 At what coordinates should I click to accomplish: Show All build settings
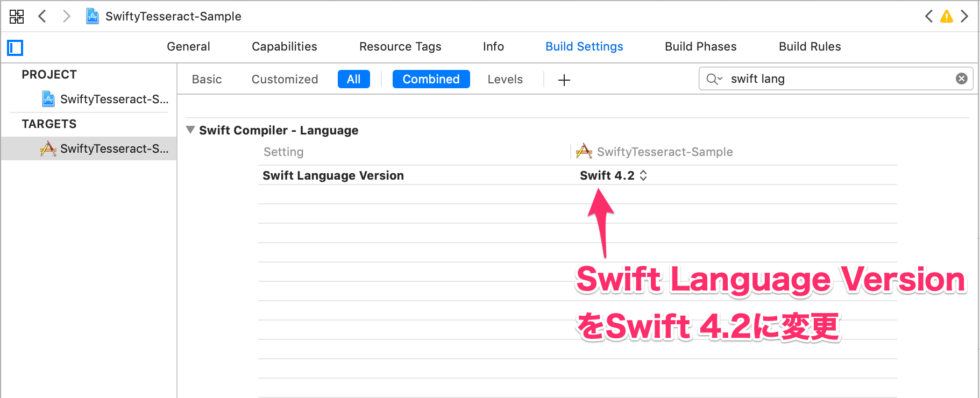(x=353, y=79)
